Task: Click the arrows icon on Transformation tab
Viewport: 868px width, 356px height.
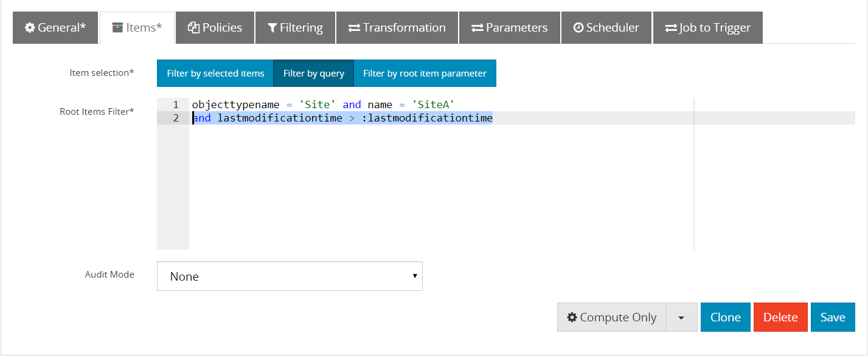Action: pos(354,28)
